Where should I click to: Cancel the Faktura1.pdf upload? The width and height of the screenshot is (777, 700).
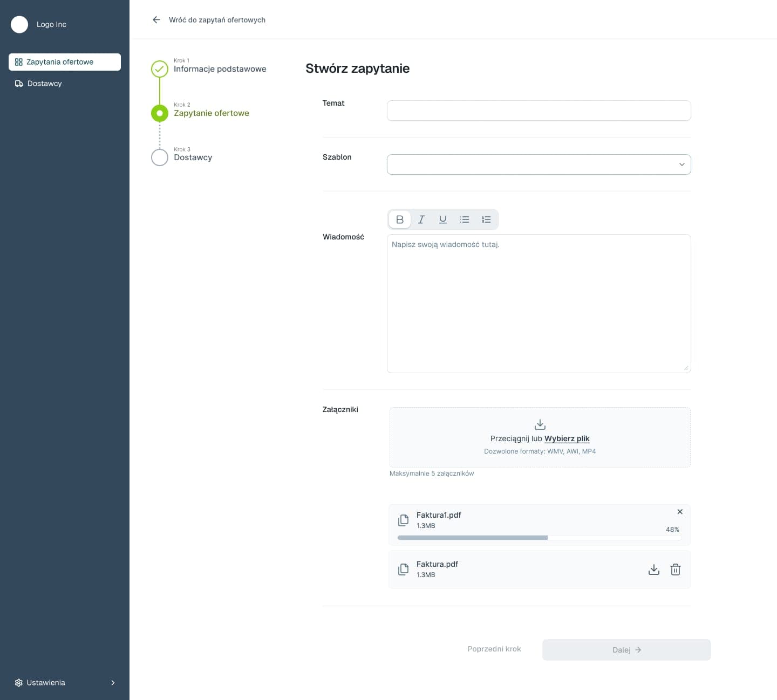tap(680, 512)
